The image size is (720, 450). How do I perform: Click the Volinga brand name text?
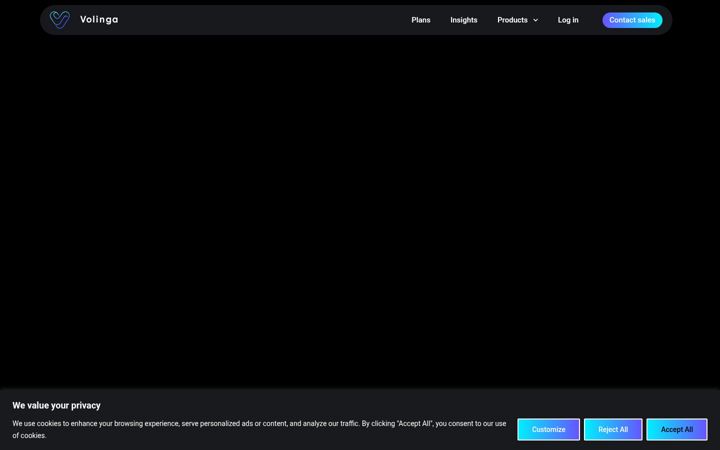coord(99,20)
